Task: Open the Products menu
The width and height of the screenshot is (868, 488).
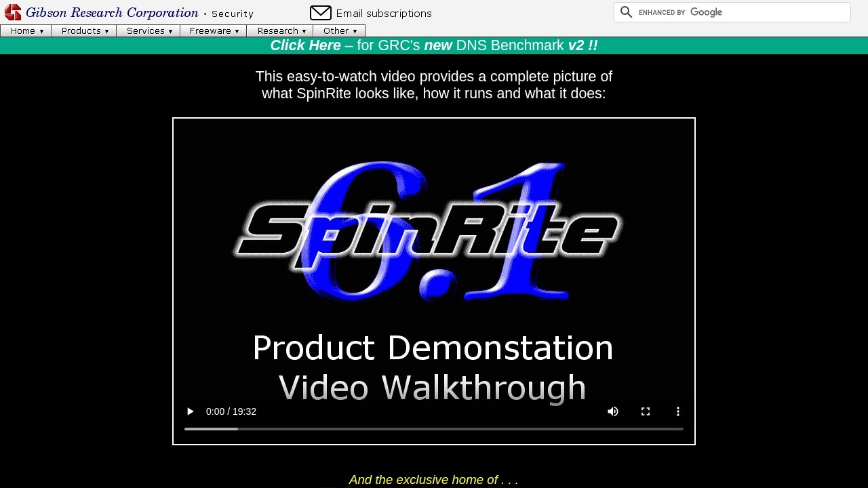Action: pyautogui.click(x=84, y=31)
